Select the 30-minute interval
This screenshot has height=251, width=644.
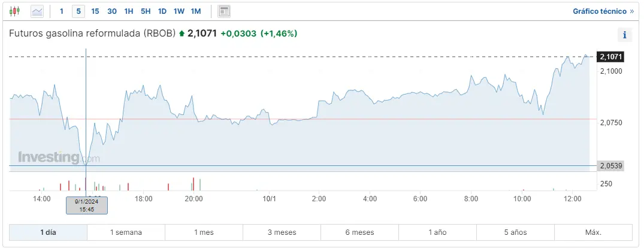(x=112, y=11)
